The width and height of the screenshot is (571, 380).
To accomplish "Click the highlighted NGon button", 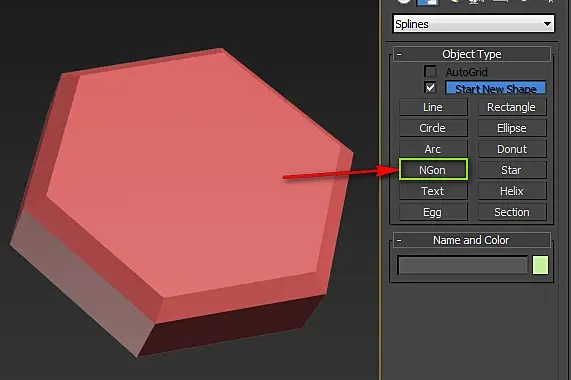I will pyautogui.click(x=433, y=170).
